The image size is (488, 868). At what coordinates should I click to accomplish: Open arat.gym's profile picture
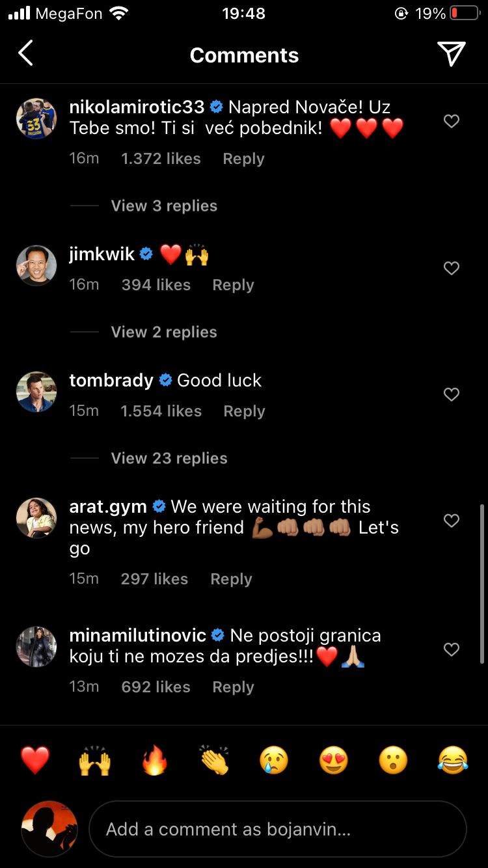pyautogui.click(x=36, y=518)
